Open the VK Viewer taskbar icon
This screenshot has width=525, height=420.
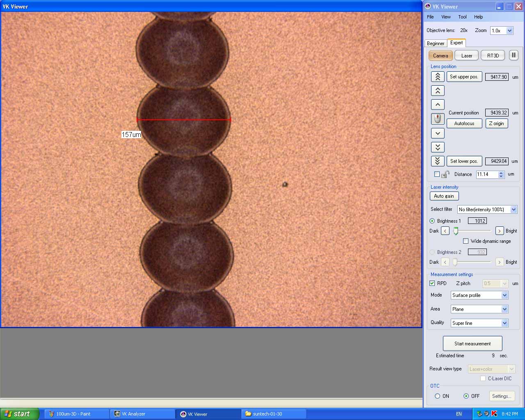[x=208, y=414]
